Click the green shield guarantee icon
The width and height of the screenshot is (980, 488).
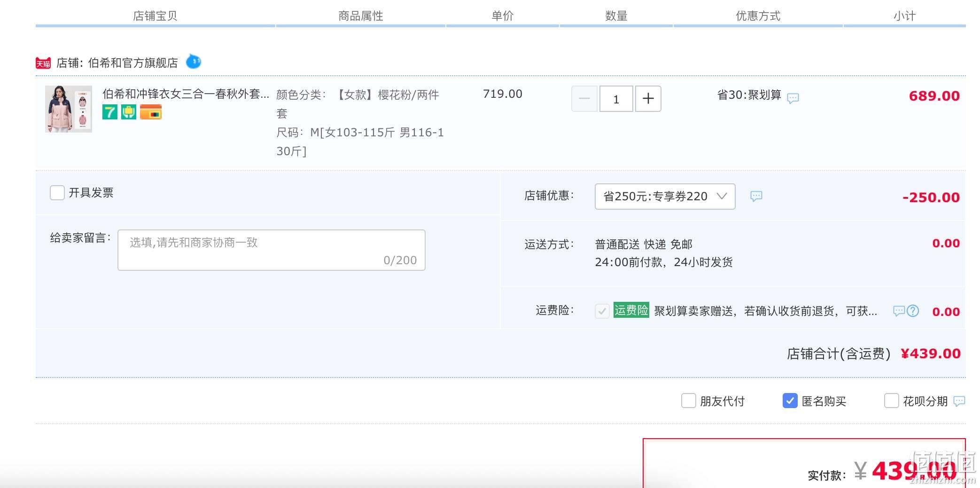coord(129,112)
